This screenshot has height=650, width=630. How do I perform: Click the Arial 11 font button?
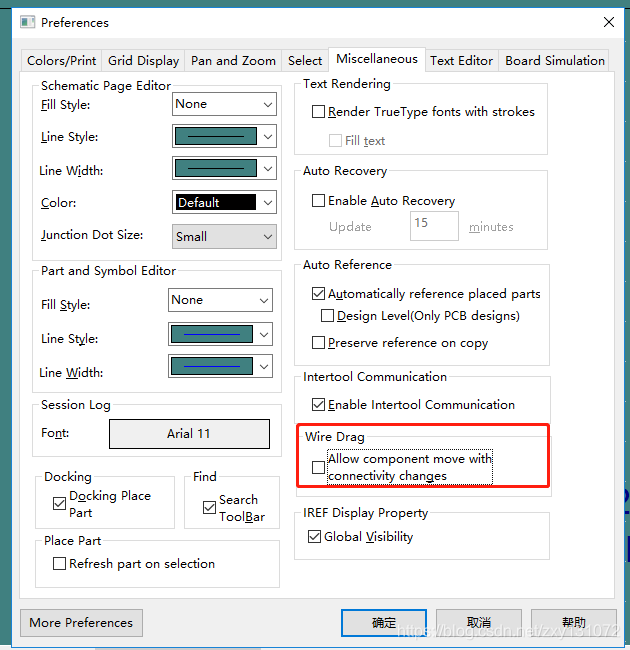189,434
